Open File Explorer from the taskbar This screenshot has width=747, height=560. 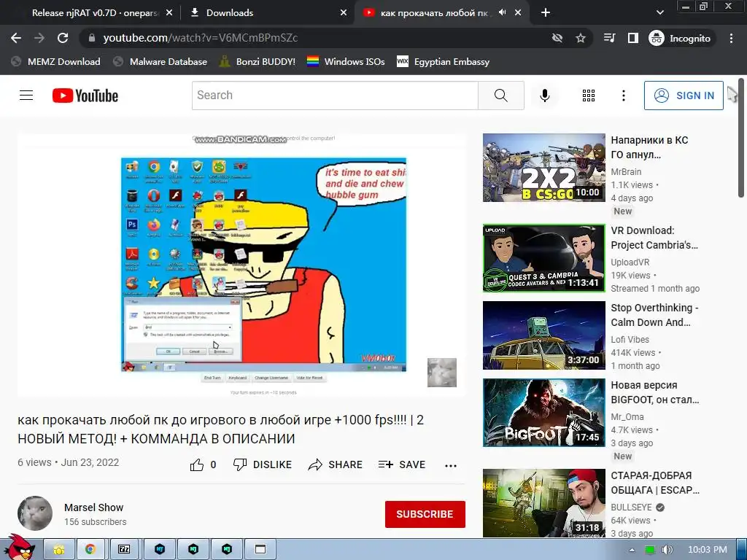click(x=59, y=550)
